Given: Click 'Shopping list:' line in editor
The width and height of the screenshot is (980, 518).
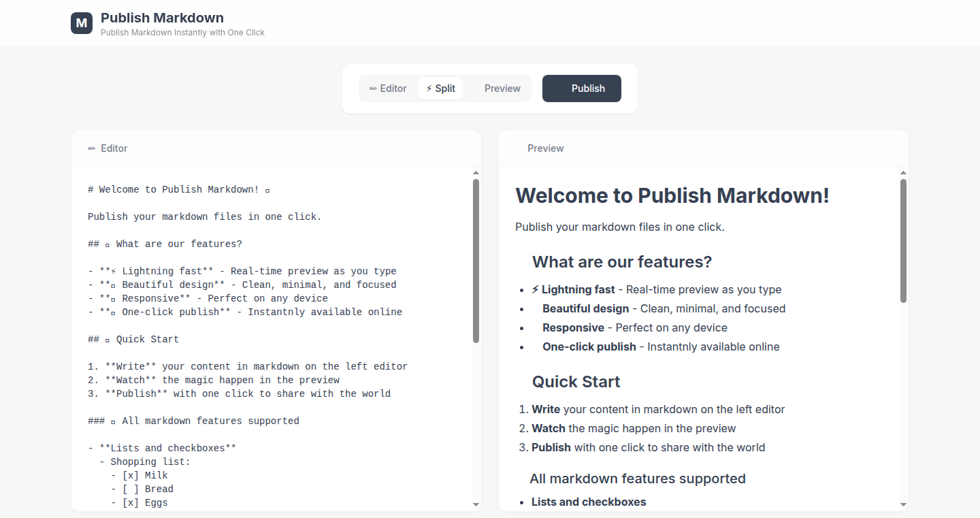Looking at the screenshot, I should pyautogui.click(x=145, y=462).
